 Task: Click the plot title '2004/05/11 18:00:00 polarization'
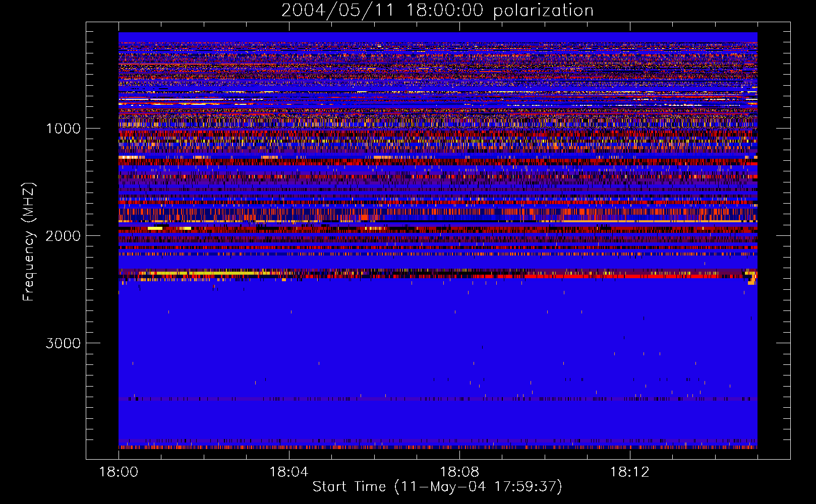tap(437, 11)
